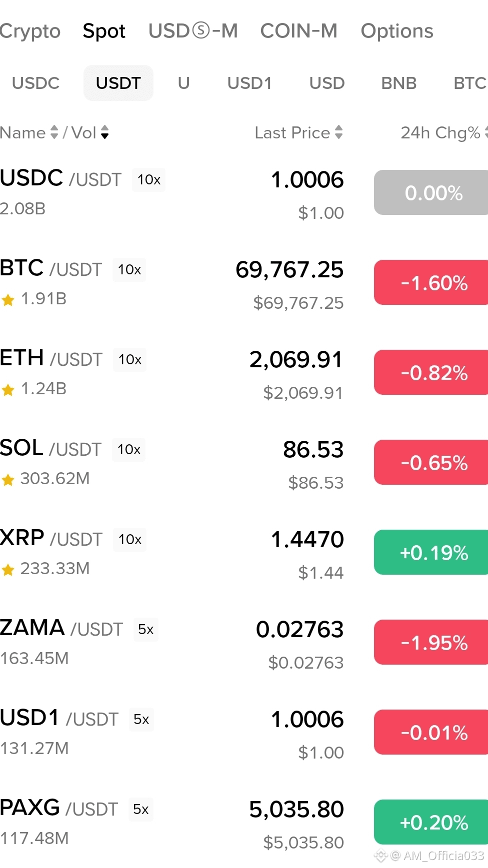This screenshot has width=488, height=868.
Task: Sort list by Vol arrows
Action: coord(104,132)
